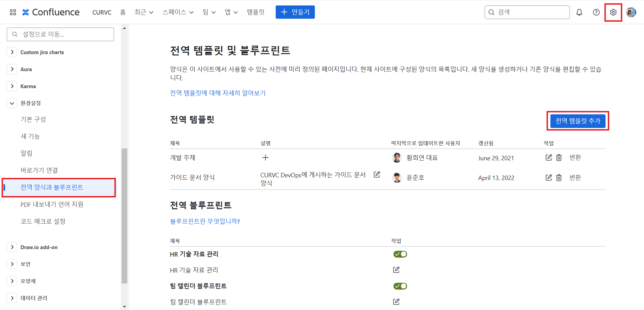This screenshot has height=310, width=644.
Task: Collapse the 환경설정 section
Action: coord(12,103)
